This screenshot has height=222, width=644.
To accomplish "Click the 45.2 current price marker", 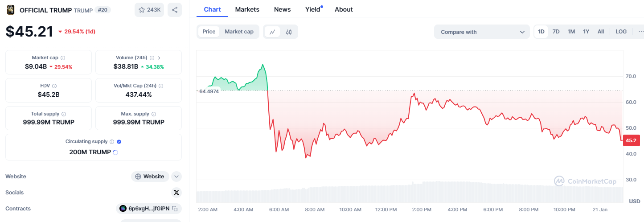I will tap(631, 140).
